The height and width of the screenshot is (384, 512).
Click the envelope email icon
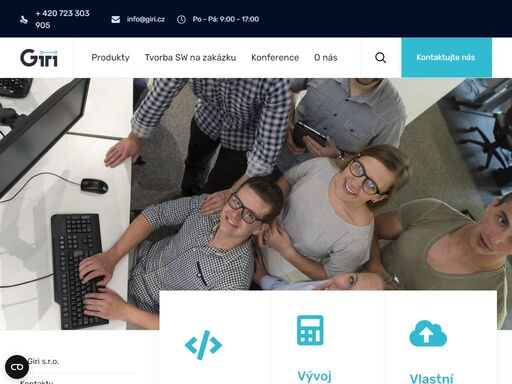(116, 19)
